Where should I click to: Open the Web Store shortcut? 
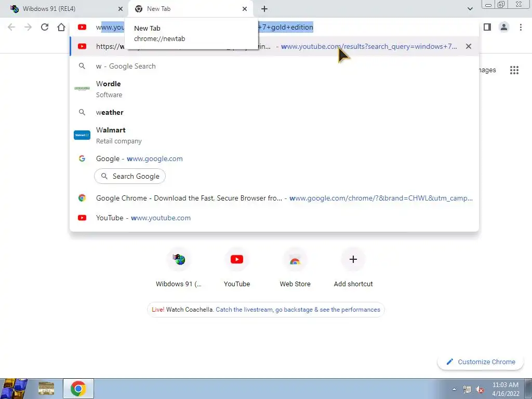295,268
